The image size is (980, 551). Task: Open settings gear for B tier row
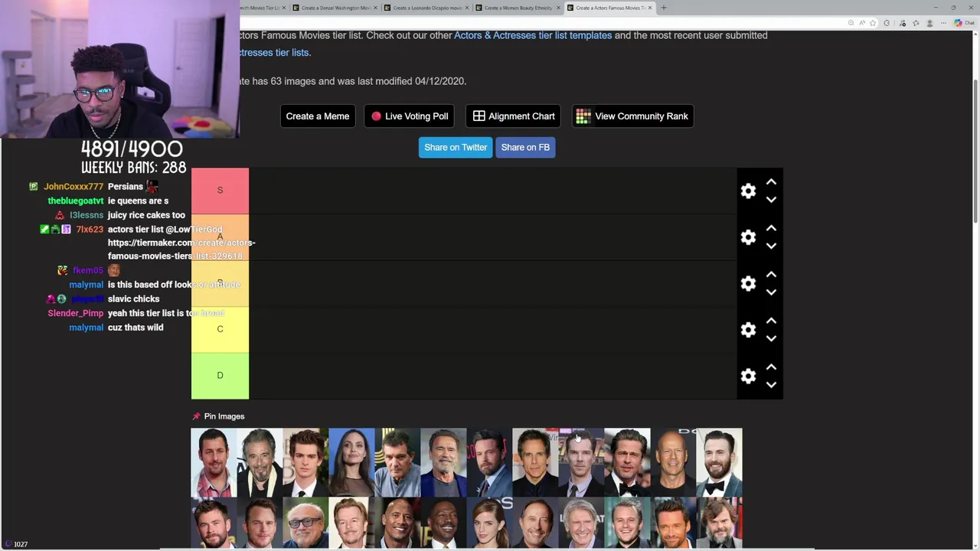[x=748, y=283]
